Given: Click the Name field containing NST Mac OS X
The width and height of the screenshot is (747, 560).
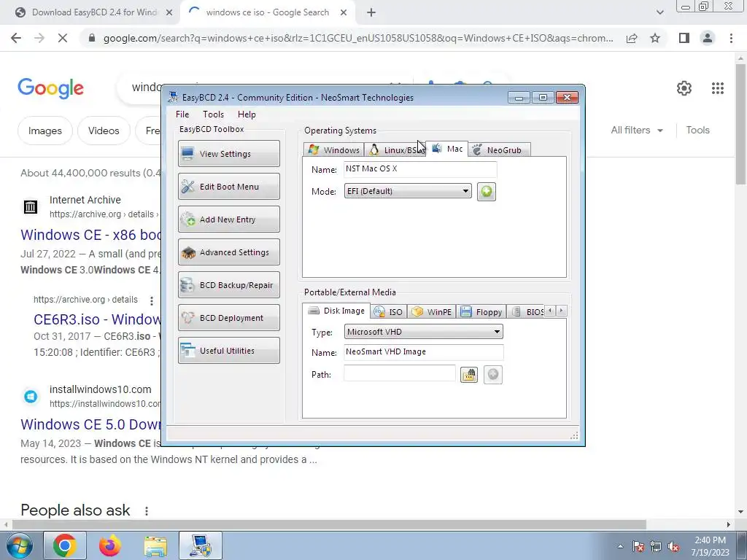Looking at the screenshot, I should tap(419, 169).
